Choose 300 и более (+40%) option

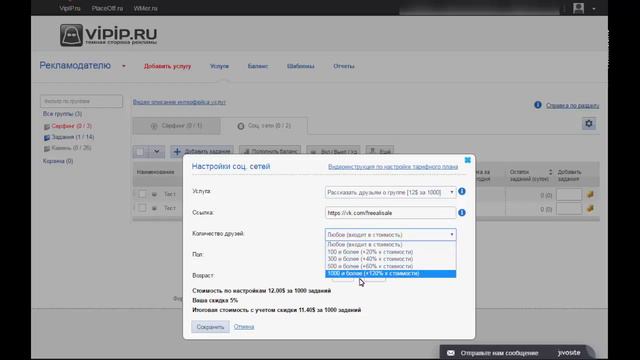pos(391,259)
